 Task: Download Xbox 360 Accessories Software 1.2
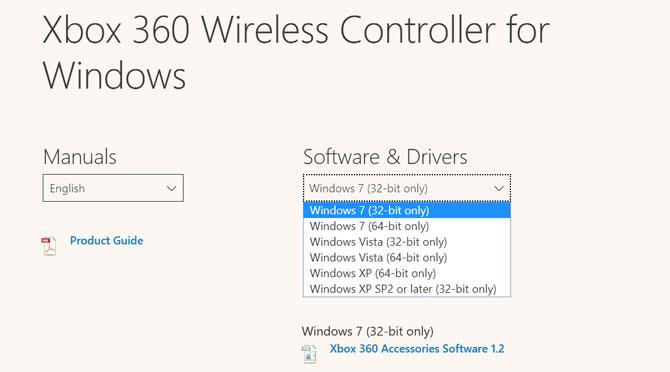[417, 349]
